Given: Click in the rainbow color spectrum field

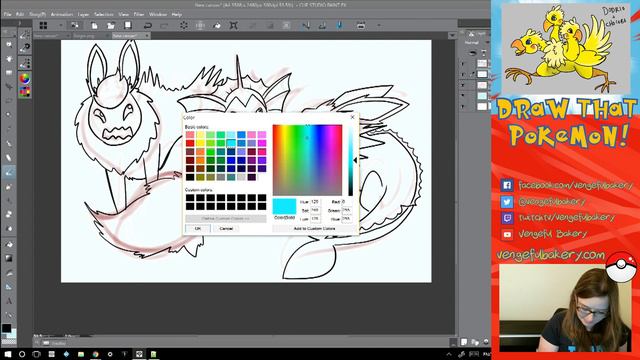Looking at the screenshot, I should [307, 160].
